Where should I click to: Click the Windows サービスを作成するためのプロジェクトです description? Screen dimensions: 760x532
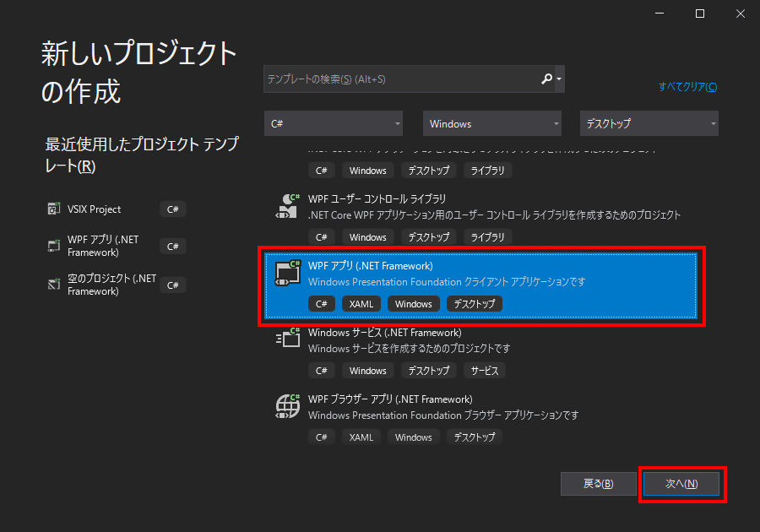point(409,349)
